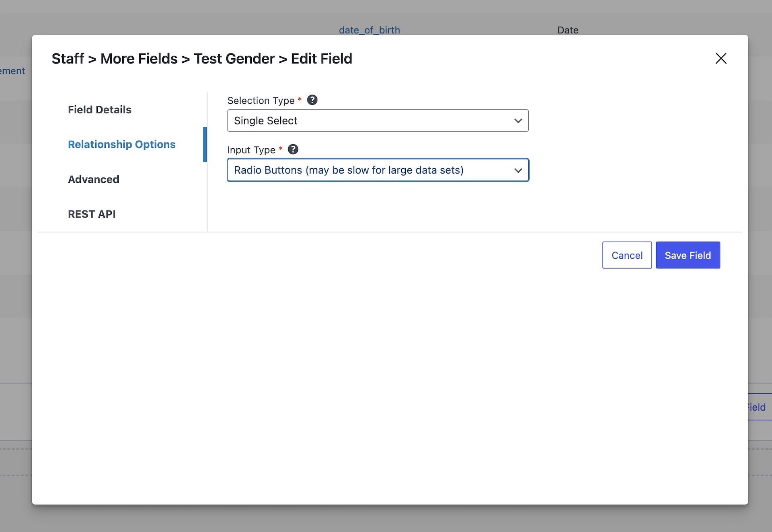Change Single Select to another selection type
772x532 pixels.
pyautogui.click(x=378, y=121)
